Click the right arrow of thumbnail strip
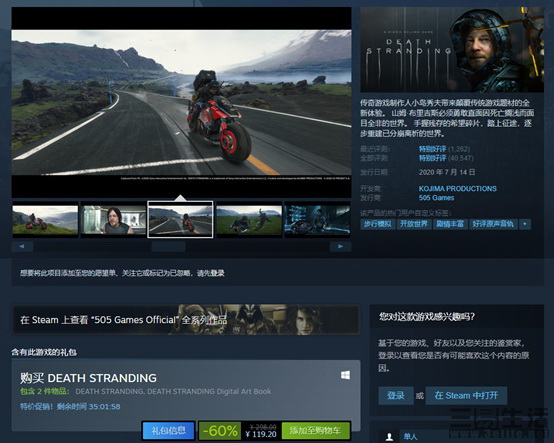Image resolution: width=554 pixels, height=443 pixels. [x=340, y=246]
